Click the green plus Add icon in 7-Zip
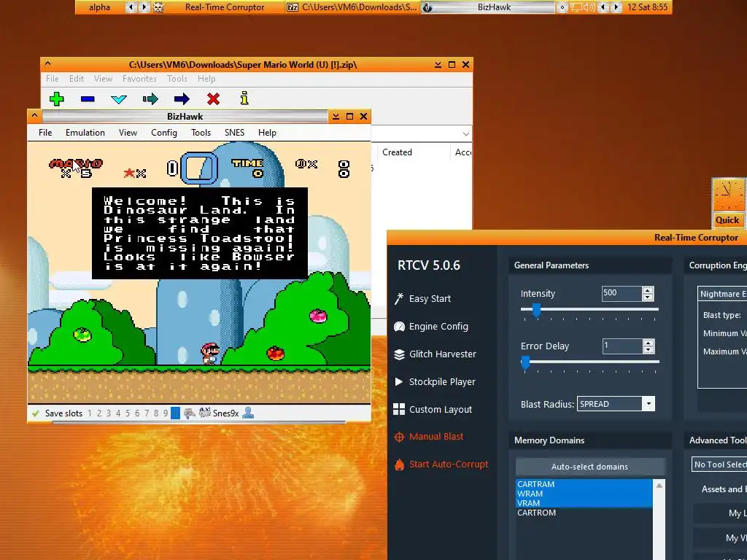Screen dimensions: 747x560 click(56, 98)
